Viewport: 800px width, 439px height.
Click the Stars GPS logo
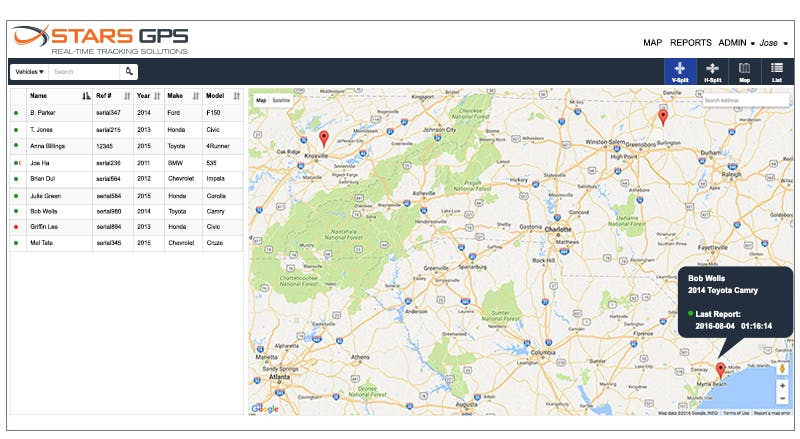[101, 39]
